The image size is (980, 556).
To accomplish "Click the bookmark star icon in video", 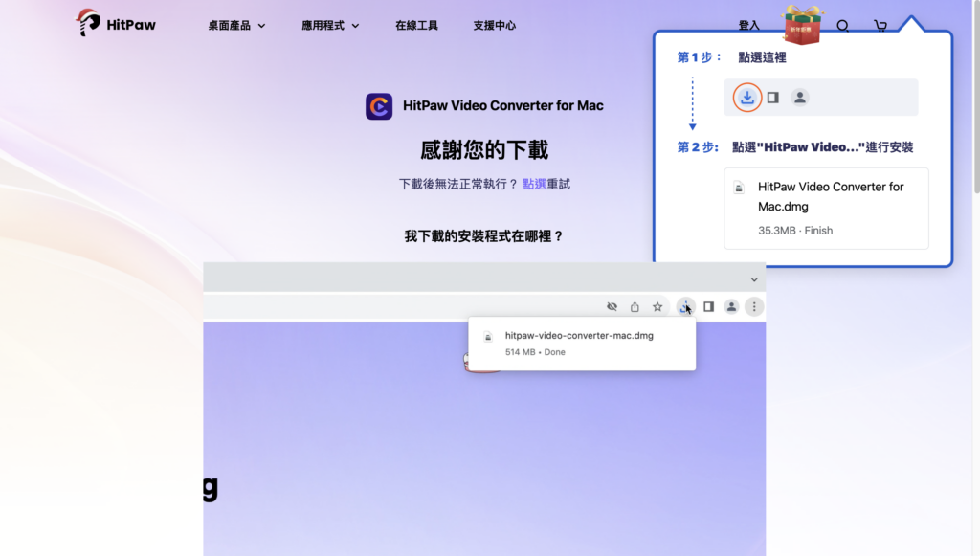I will 657,307.
